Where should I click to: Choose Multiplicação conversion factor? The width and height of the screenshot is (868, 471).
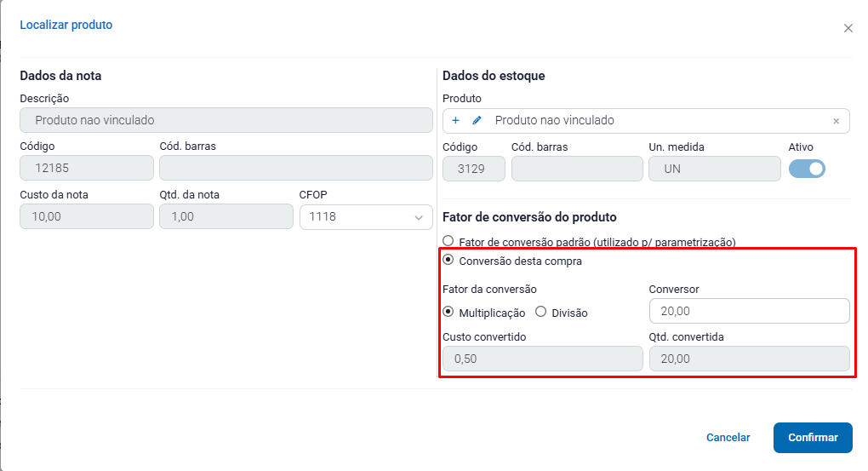(x=448, y=312)
